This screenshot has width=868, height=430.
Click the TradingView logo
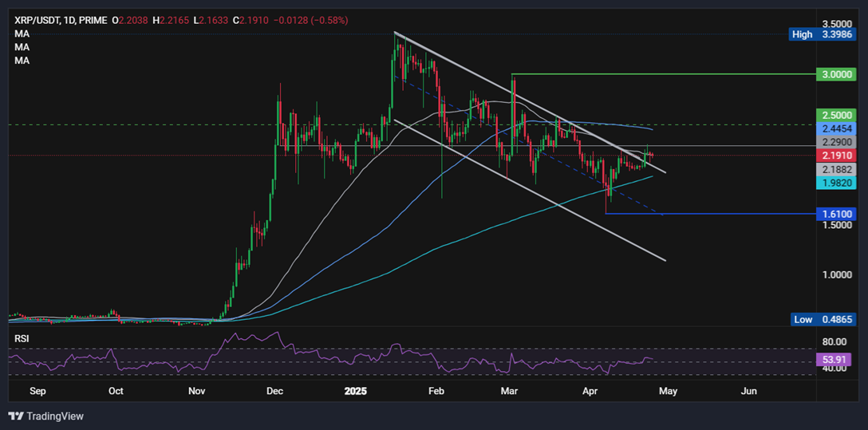coord(46,416)
